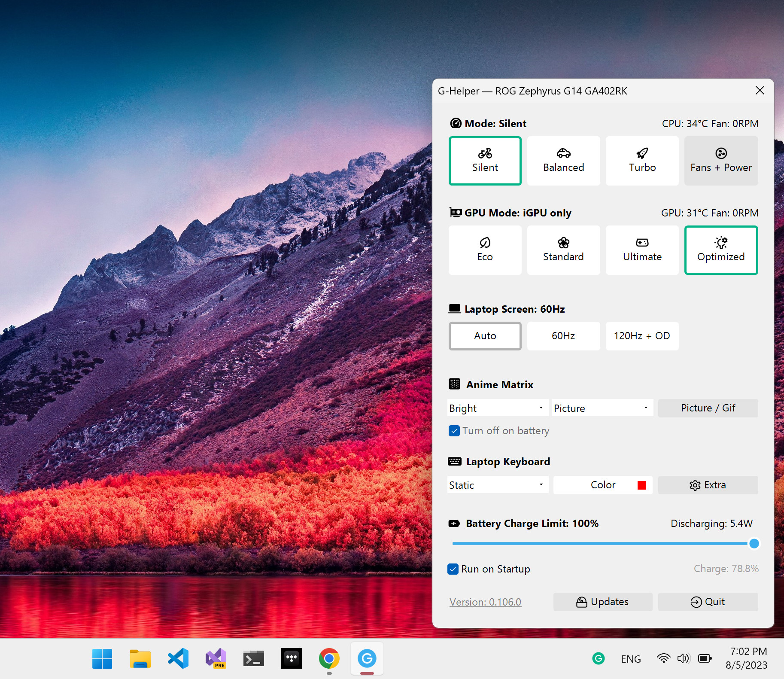Click G-Helper taskbar icon
Screen dimensions: 784x679
tap(367, 658)
